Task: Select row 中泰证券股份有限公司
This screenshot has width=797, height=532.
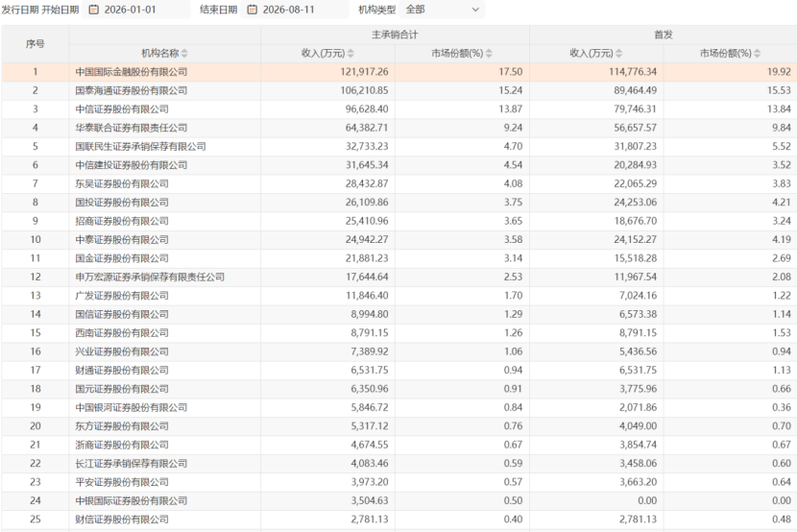Action: 398,239
